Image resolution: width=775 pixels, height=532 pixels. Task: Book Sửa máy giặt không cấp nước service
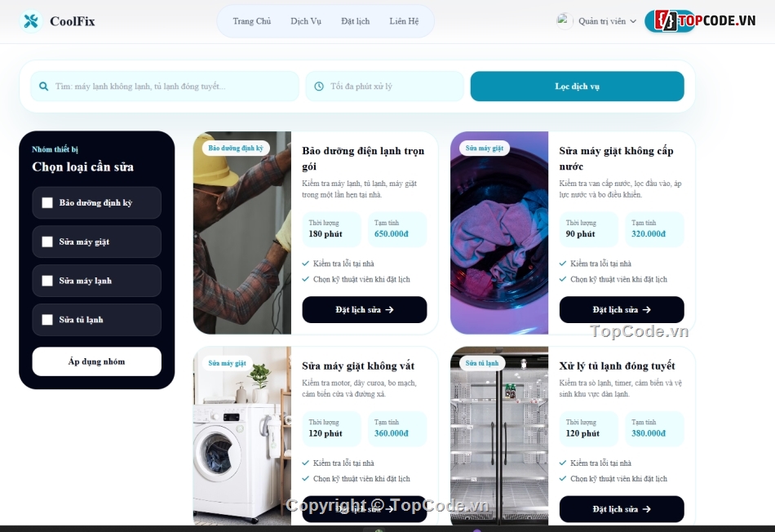click(622, 309)
